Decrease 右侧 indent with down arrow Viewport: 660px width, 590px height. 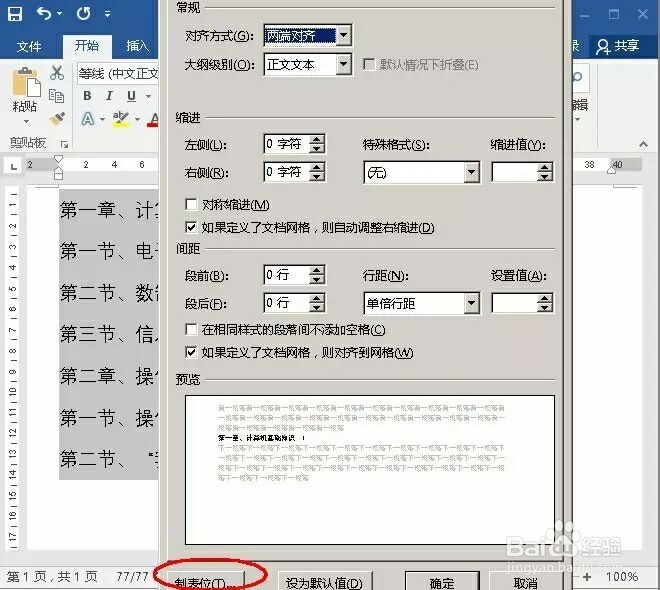[317, 177]
